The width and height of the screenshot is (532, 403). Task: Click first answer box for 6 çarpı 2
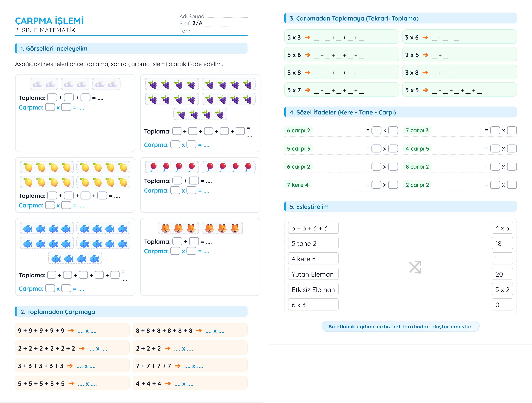click(x=376, y=130)
